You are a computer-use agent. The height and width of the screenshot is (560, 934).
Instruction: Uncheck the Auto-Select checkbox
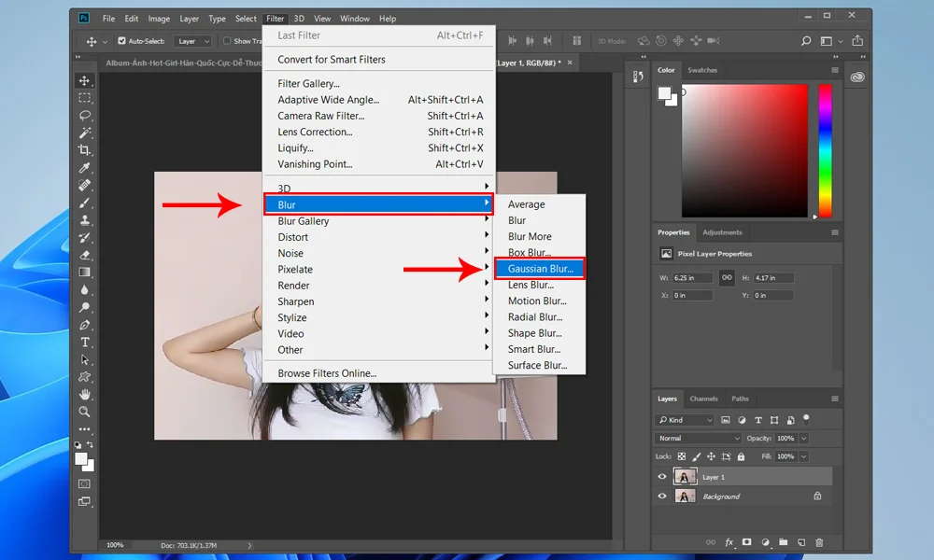pyautogui.click(x=121, y=41)
